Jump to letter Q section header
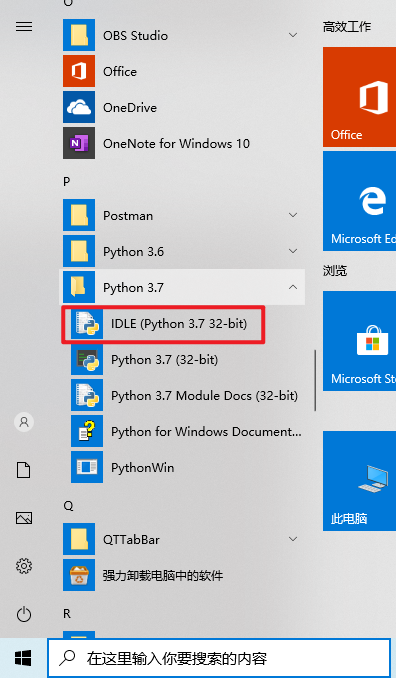Viewport: 396px width, 678px height. 68,506
